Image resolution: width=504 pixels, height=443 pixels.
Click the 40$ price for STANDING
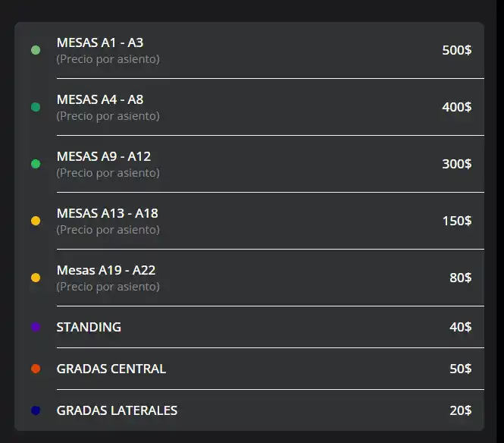(460, 327)
